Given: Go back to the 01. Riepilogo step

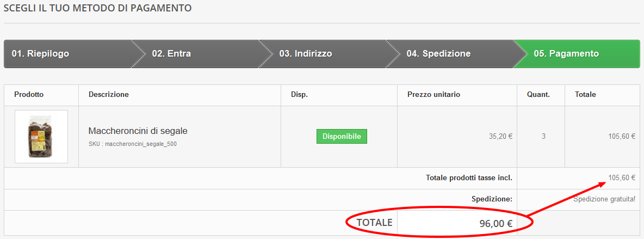Looking at the screenshot, I should pos(40,54).
